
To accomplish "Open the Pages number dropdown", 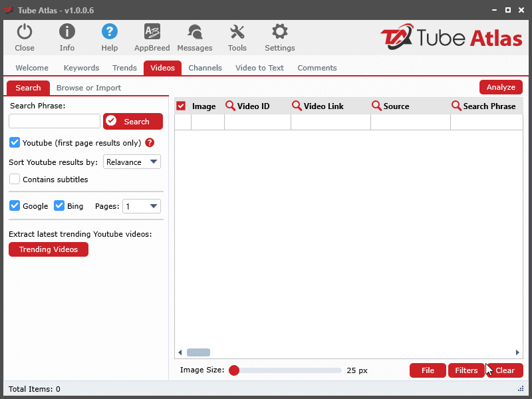I will pyautogui.click(x=142, y=206).
